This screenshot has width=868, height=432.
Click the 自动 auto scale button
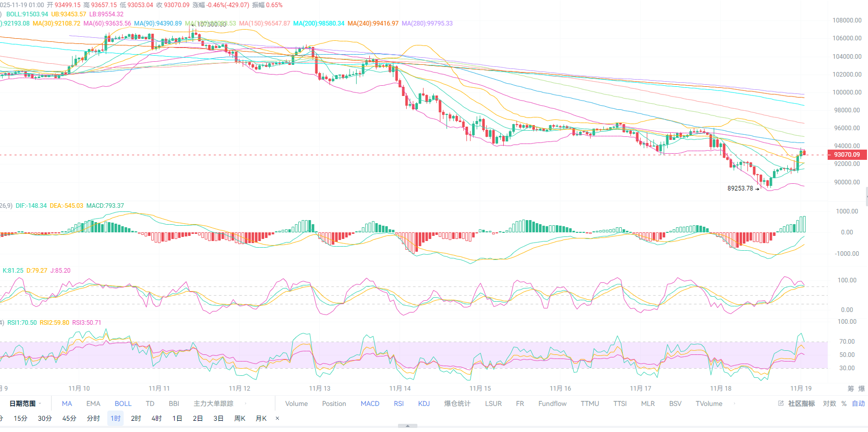[858, 403]
